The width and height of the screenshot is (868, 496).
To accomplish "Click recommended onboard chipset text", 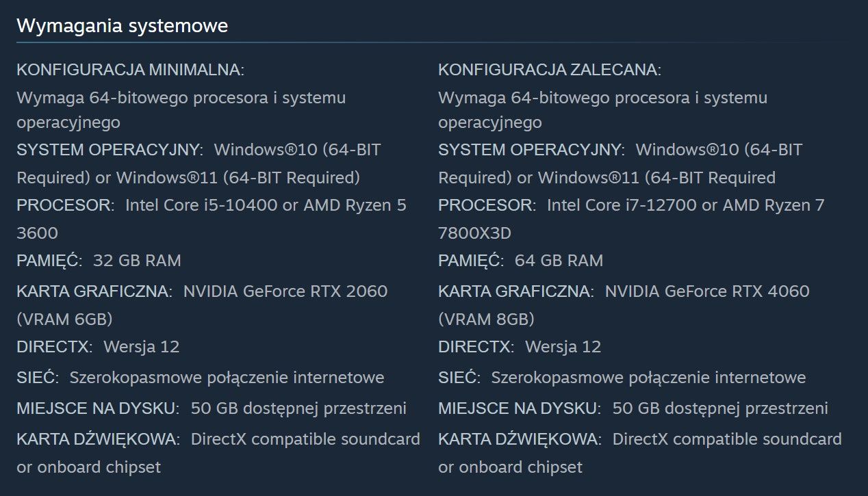I will (x=511, y=467).
